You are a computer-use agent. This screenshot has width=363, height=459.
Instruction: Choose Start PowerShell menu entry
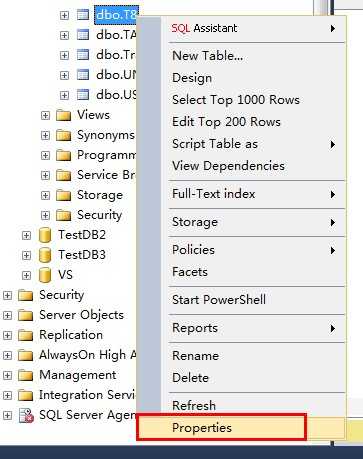point(219,300)
